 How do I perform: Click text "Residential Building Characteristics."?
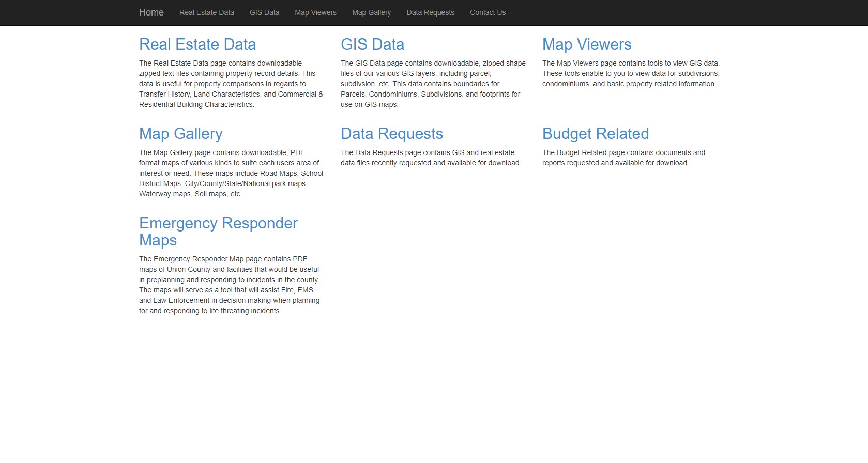point(196,104)
